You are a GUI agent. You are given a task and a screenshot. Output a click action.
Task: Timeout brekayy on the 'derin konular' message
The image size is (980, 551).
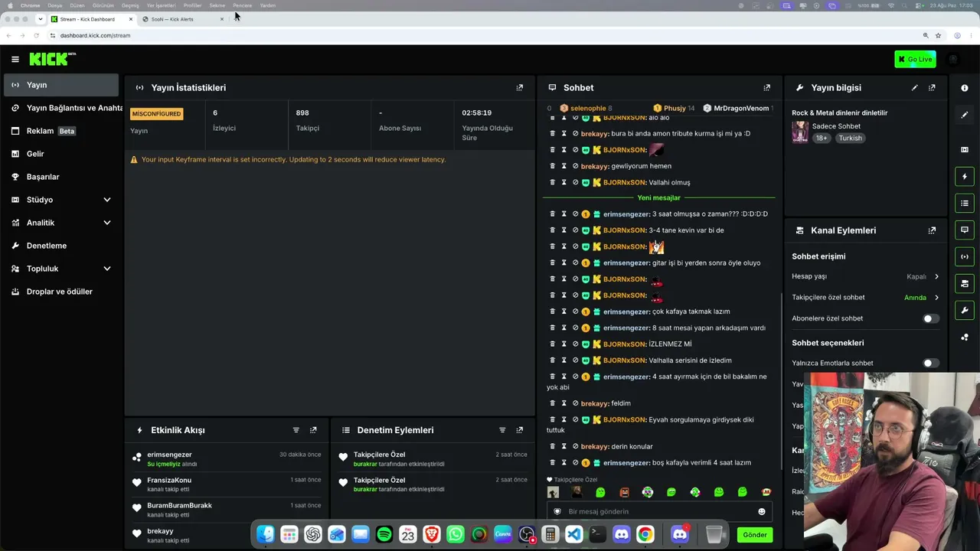pos(564,446)
